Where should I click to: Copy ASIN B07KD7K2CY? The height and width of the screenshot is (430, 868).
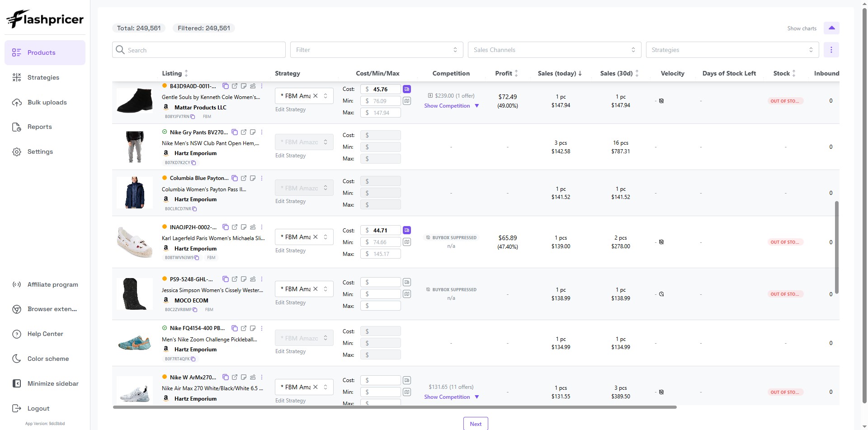(x=193, y=163)
